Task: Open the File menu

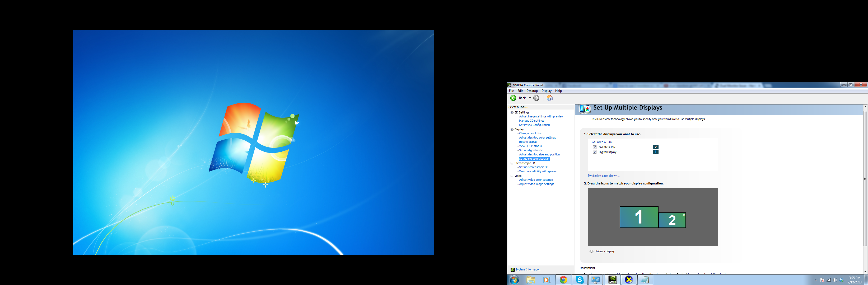Action: [x=511, y=91]
